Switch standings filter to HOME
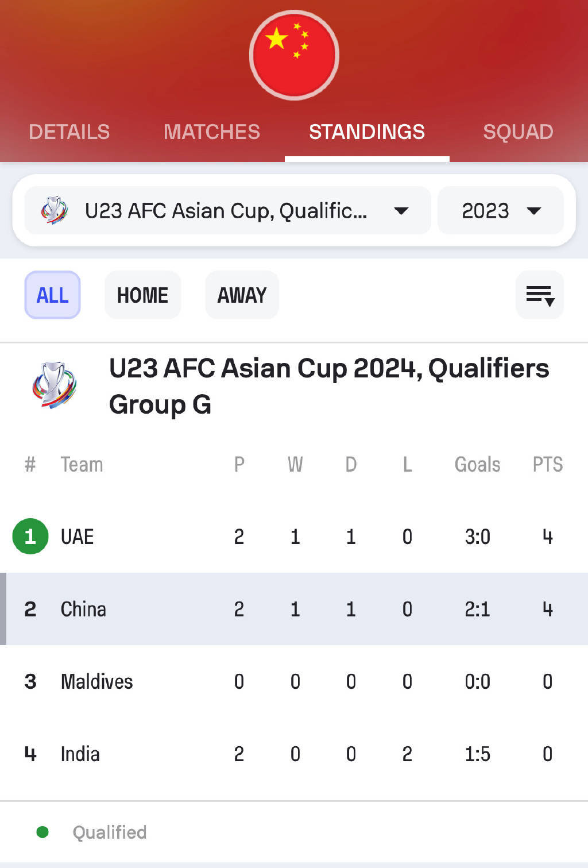Viewport: 588px width, 868px height. (142, 295)
